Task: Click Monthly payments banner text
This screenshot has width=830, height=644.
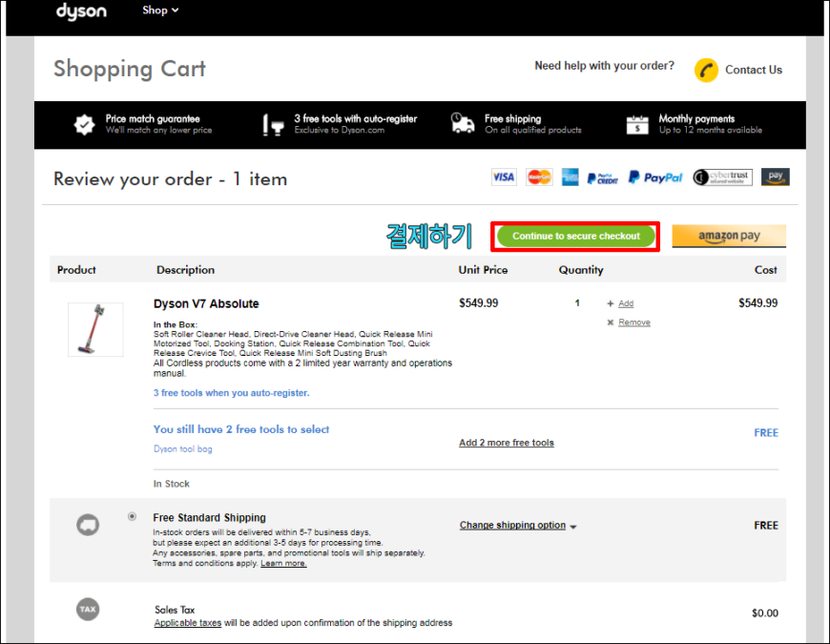Action: point(711,124)
